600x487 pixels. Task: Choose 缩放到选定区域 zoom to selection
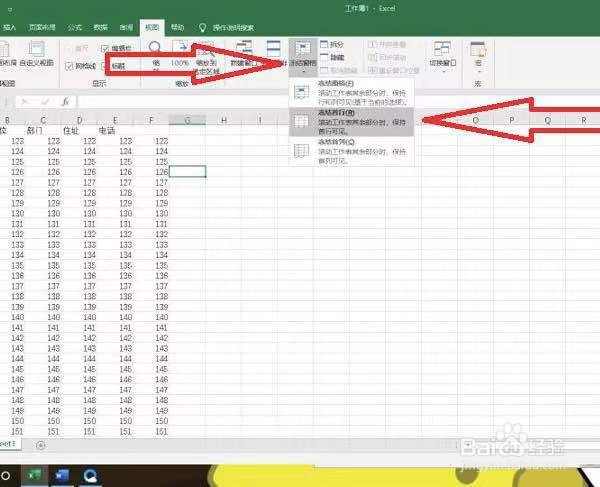pyautogui.click(x=206, y=57)
